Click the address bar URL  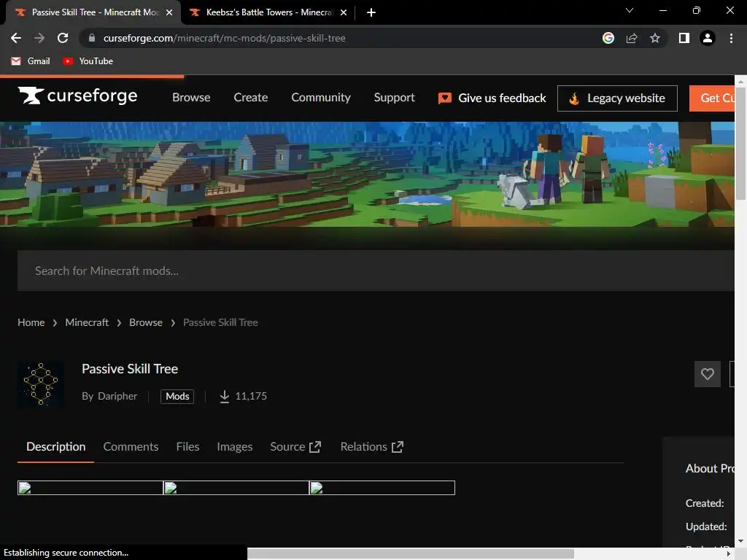click(x=224, y=38)
